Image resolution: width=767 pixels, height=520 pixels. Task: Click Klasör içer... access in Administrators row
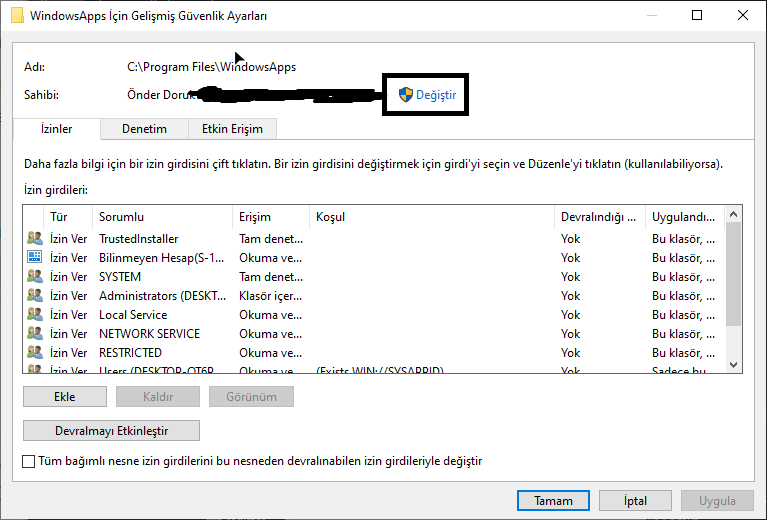(271, 296)
